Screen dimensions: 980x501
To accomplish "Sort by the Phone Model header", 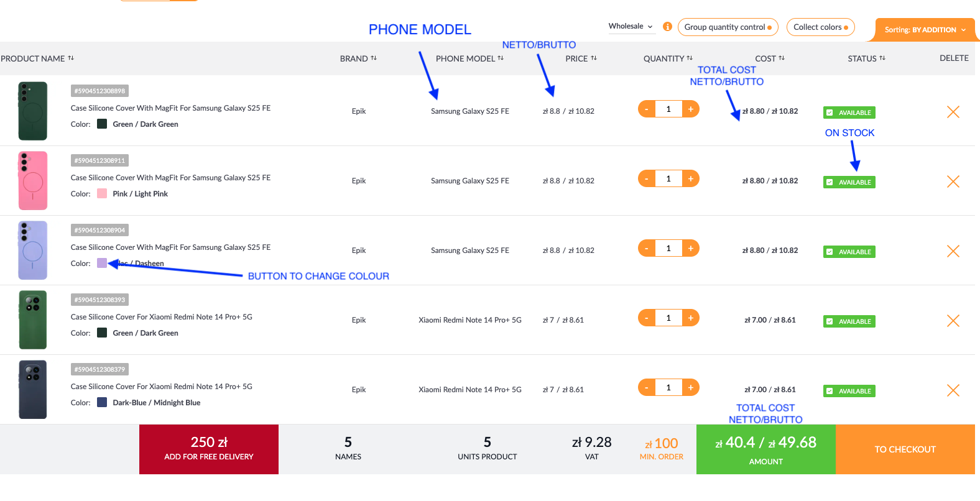I will click(469, 58).
